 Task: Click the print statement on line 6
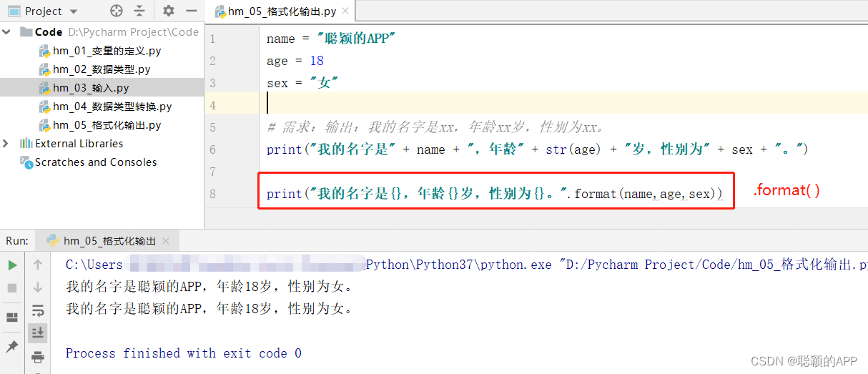pyautogui.click(x=538, y=149)
